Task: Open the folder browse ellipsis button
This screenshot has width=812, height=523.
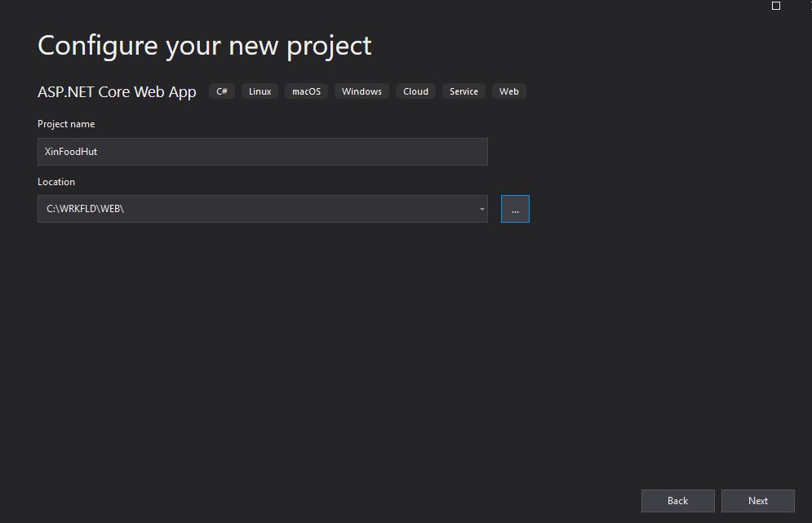Action: pos(515,209)
